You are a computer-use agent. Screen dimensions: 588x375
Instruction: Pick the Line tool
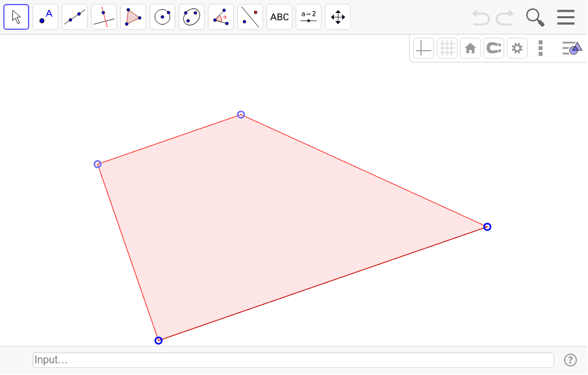coord(75,17)
